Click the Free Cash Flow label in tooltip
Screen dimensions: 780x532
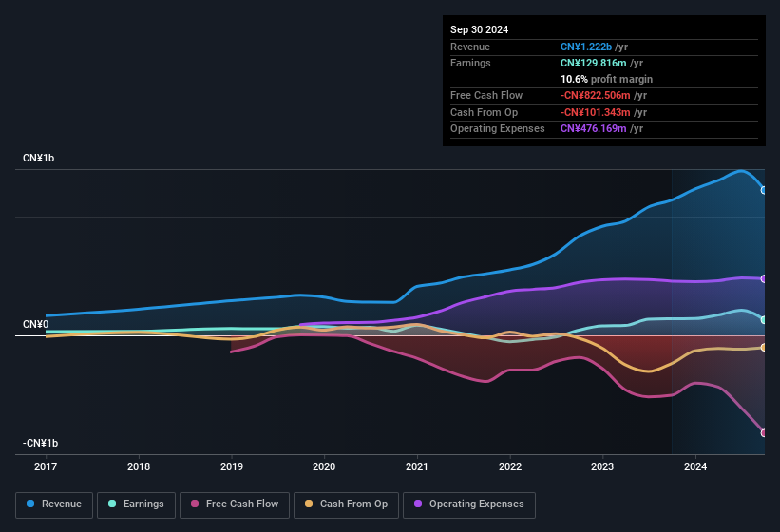pyautogui.click(x=486, y=95)
